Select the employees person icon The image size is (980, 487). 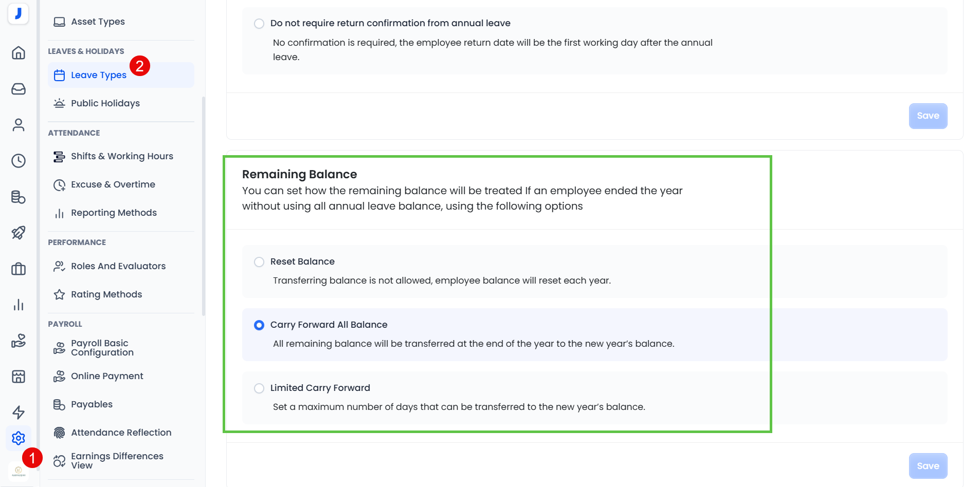(19, 125)
